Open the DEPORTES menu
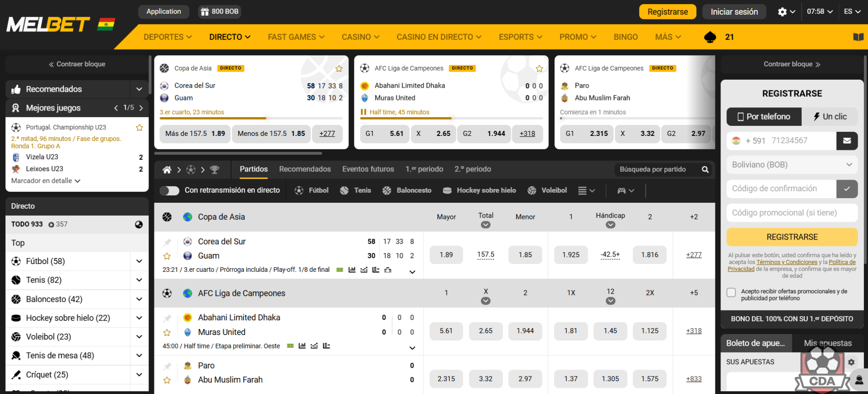 pyautogui.click(x=168, y=37)
